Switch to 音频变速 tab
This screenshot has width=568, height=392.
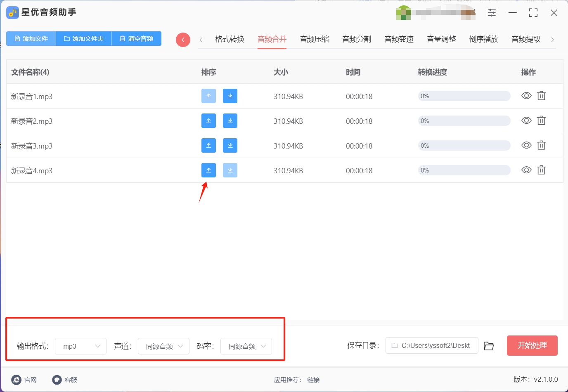(x=399, y=39)
